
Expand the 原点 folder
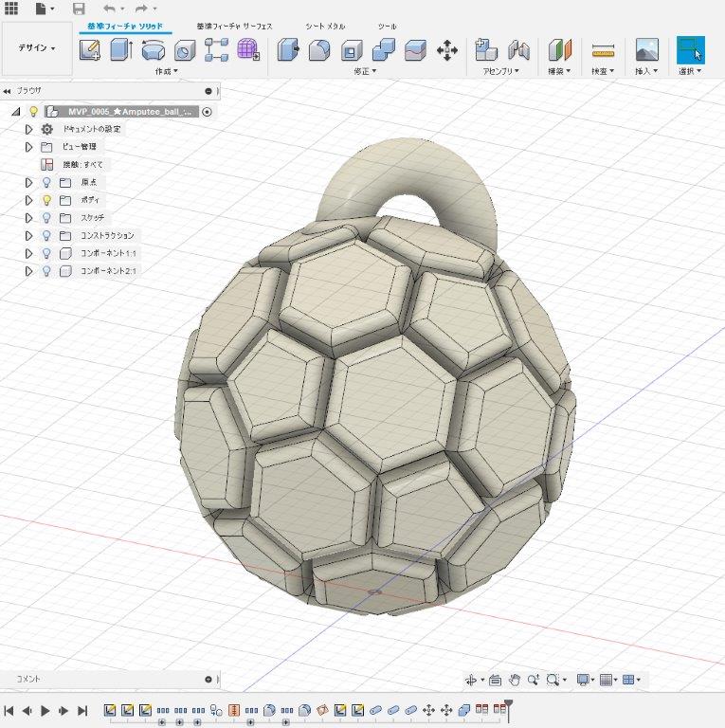point(28,182)
